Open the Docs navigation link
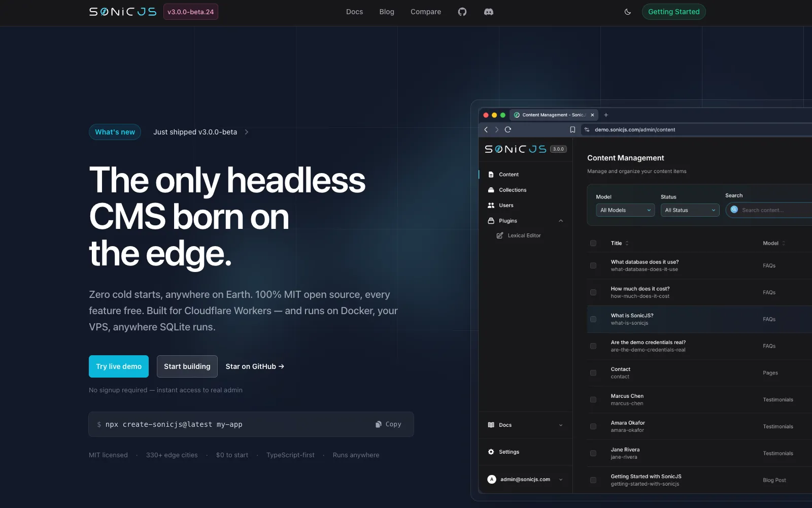Image resolution: width=812 pixels, height=508 pixels. point(354,12)
